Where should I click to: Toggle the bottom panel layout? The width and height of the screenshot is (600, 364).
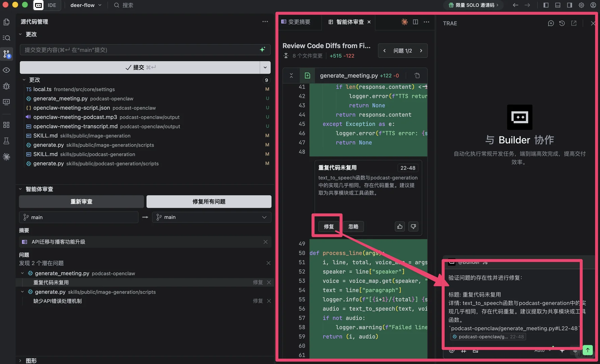tap(558, 5)
